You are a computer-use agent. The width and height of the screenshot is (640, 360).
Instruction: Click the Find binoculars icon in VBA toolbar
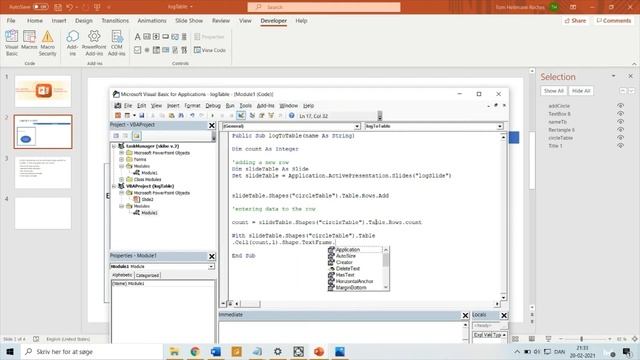[181, 116]
